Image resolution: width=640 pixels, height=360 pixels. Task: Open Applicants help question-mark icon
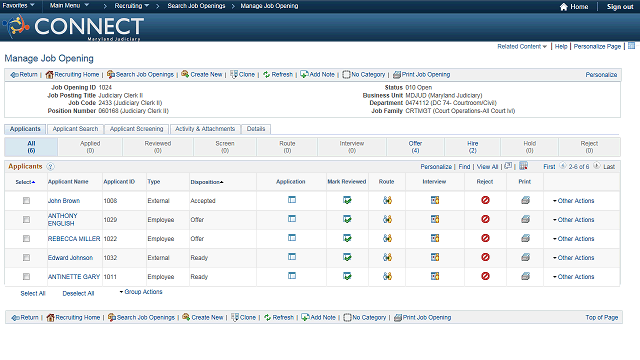point(50,167)
